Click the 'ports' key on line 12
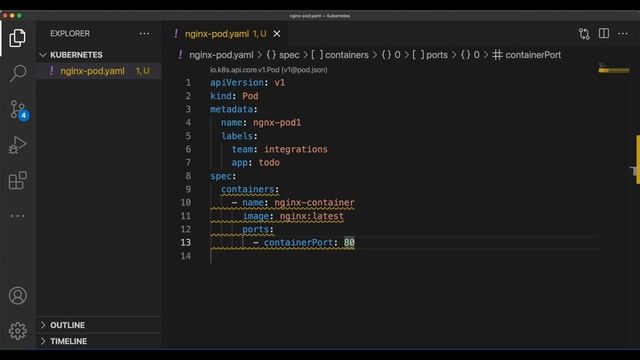Screen dimensions: 640x360 pyautogui.click(x=256, y=229)
